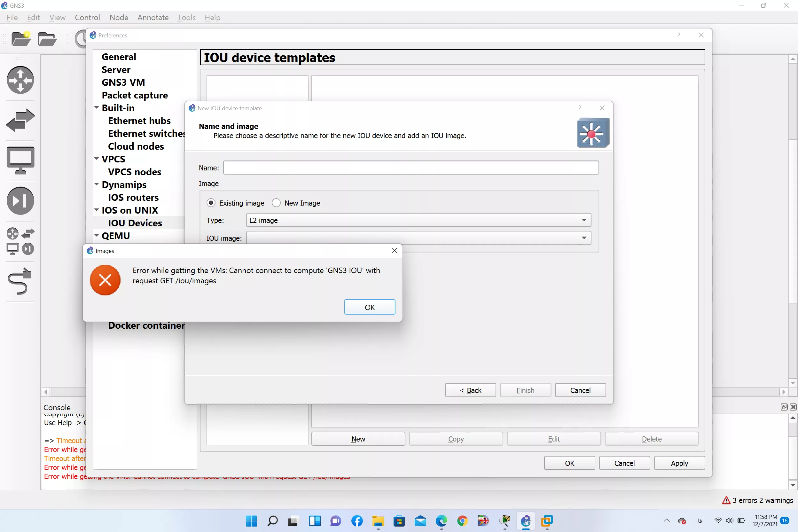
Task: Open the Tools menu
Action: point(186,17)
